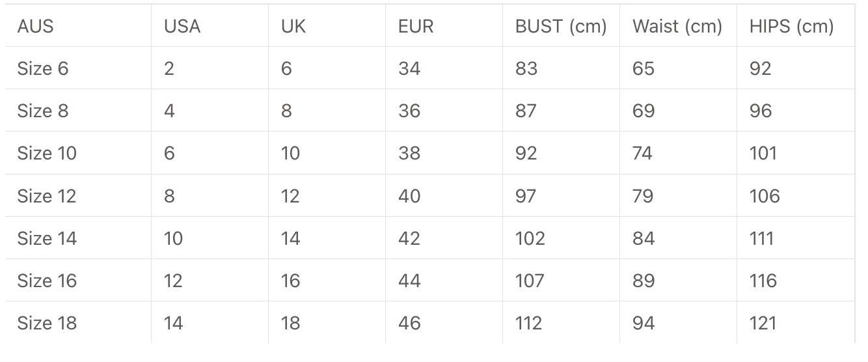Click hips measurement 92 cell

pyautogui.click(x=760, y=68)
